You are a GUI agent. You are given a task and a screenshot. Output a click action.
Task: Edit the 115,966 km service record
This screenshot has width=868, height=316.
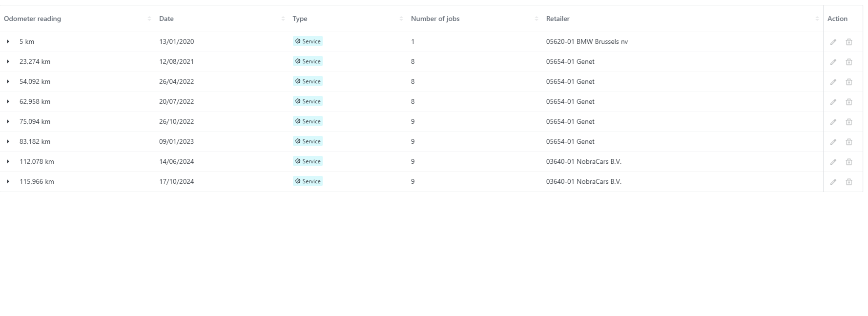[x=833, y=182]
